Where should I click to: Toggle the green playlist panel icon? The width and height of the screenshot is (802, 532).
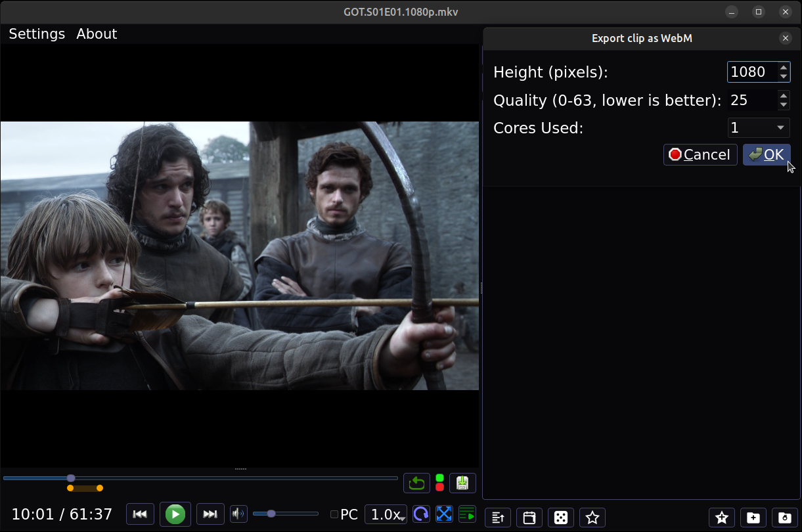[x=467, y=514]
